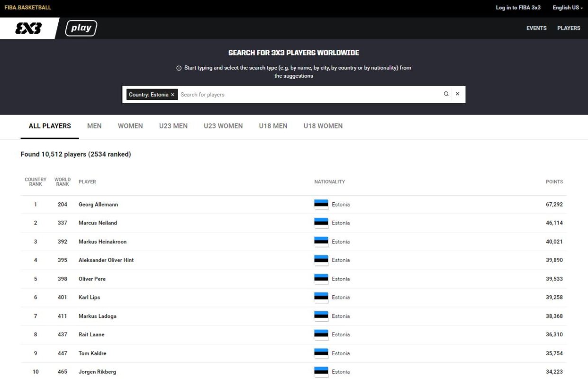Clear search with the X icon

pyautogui.click(x=458, y=94)
